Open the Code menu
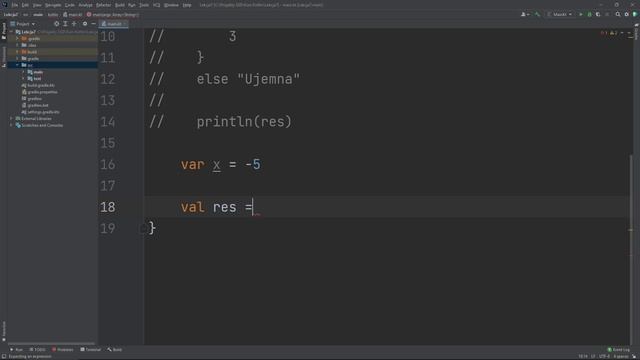 tap(70, 5)
